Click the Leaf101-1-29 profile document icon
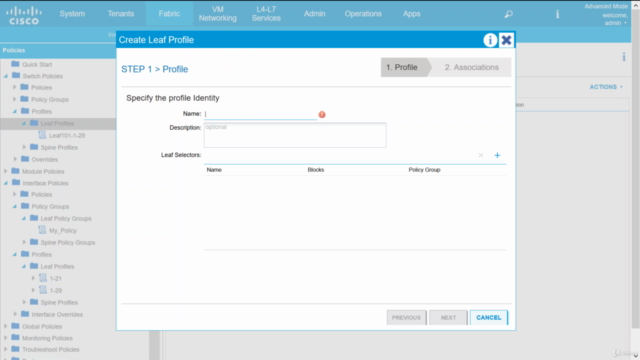The image size is (640, 360). [42, 135]
